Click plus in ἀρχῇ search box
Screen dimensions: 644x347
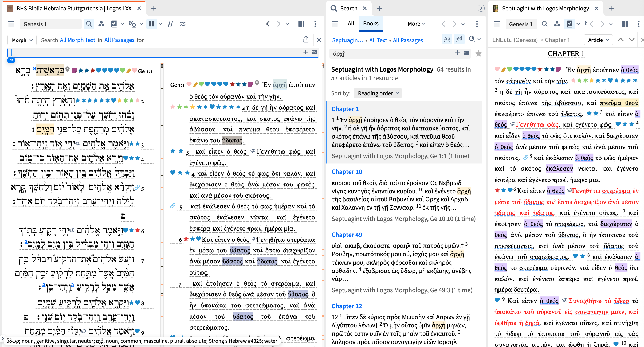click(458, 53)
